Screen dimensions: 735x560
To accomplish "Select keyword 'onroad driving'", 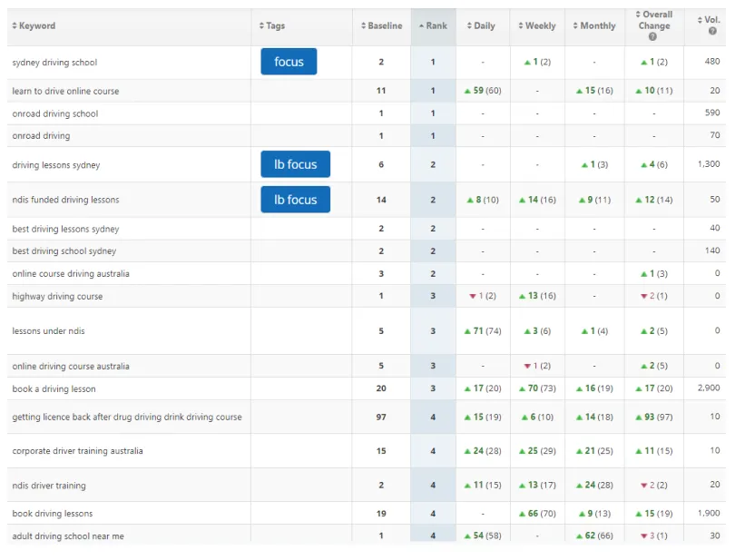I will coord(41,136).
